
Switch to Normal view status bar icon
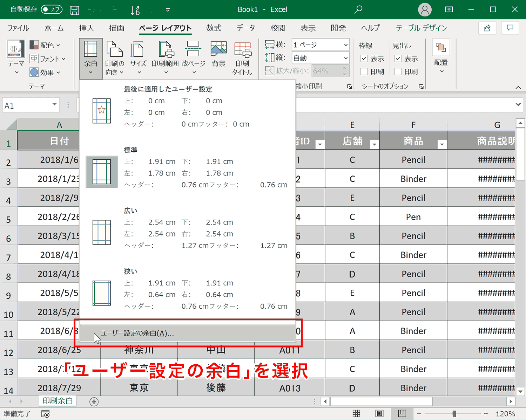coord(356,414)
